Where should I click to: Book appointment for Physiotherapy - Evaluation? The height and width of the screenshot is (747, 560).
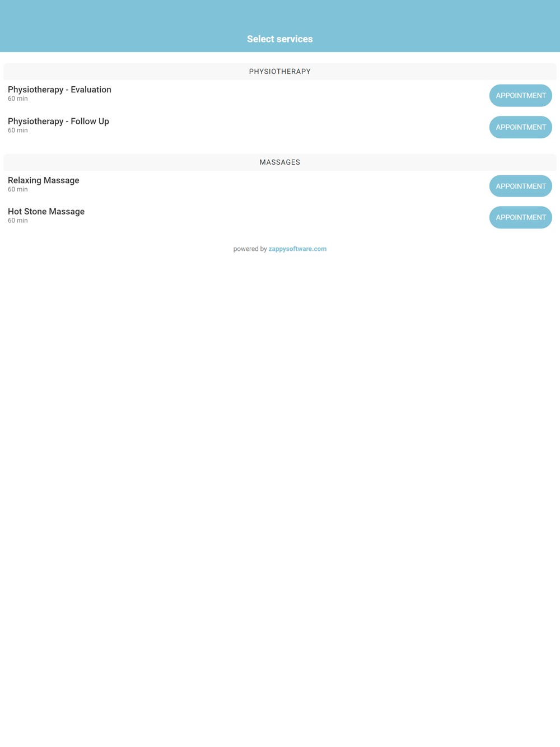[520, 96]
